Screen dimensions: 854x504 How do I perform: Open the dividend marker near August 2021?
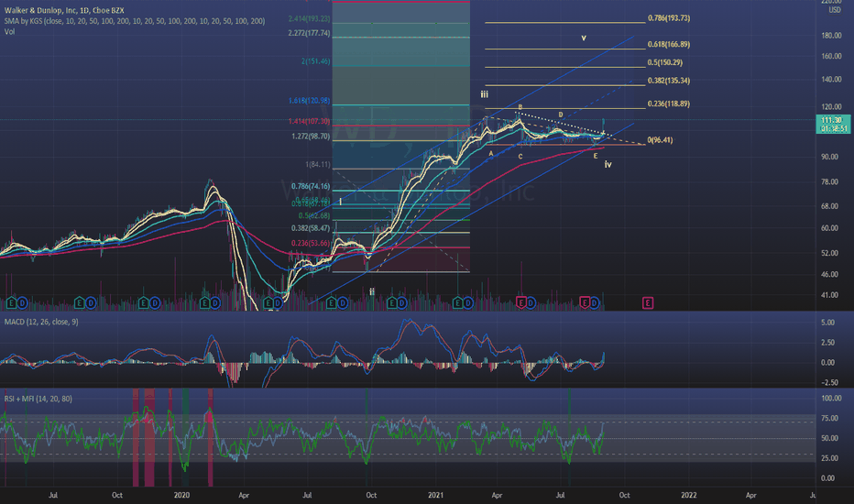pyautogui.click(x=595, y=303)
